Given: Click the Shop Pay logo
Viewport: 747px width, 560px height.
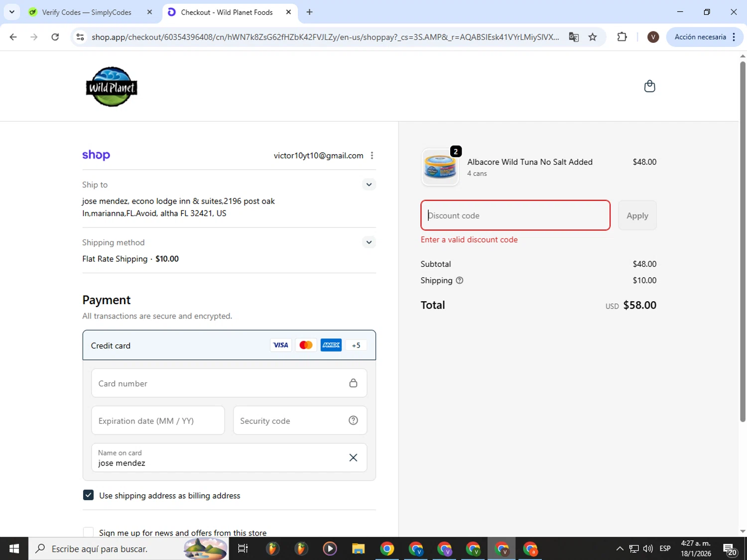Looking at the screenshot, I should 96,155.
